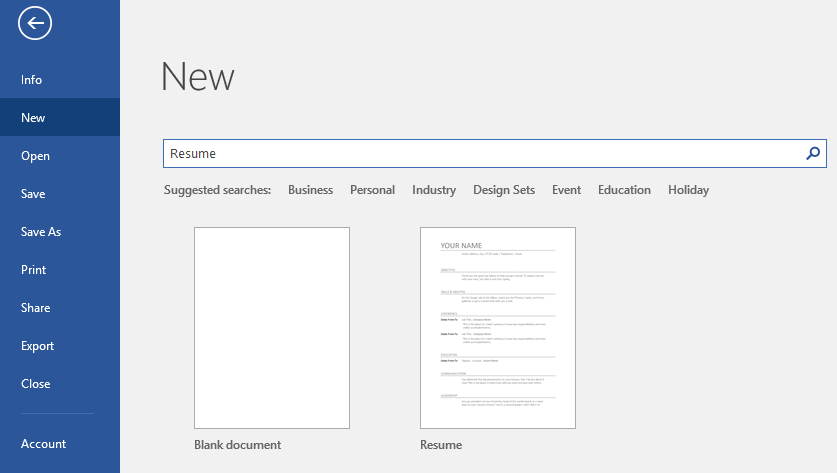The height and width of the screenshot is (473, 837).
Task: Click the Business suggested search
Action: click(310, 190)
